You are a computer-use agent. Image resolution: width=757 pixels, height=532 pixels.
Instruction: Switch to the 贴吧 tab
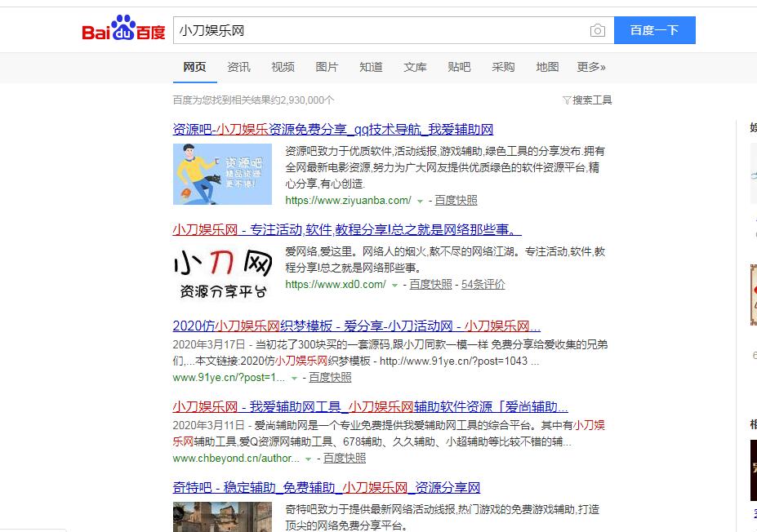point(459,67)
